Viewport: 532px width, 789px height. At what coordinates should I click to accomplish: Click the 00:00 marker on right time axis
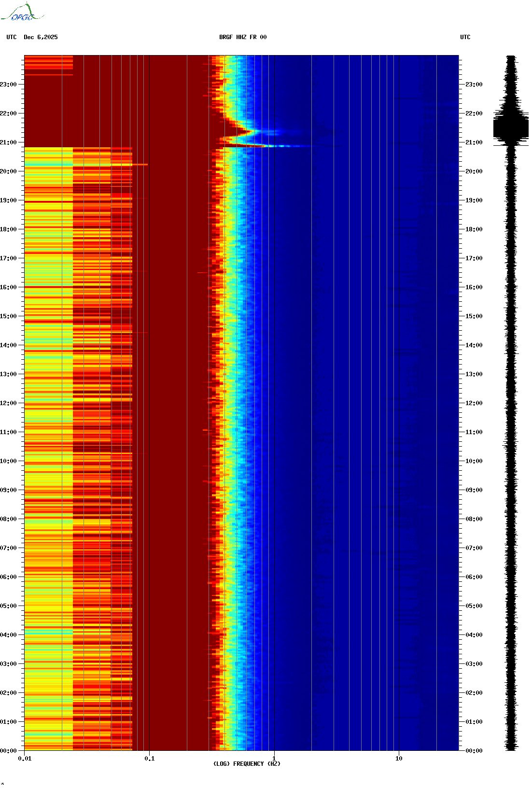point(474,751)
